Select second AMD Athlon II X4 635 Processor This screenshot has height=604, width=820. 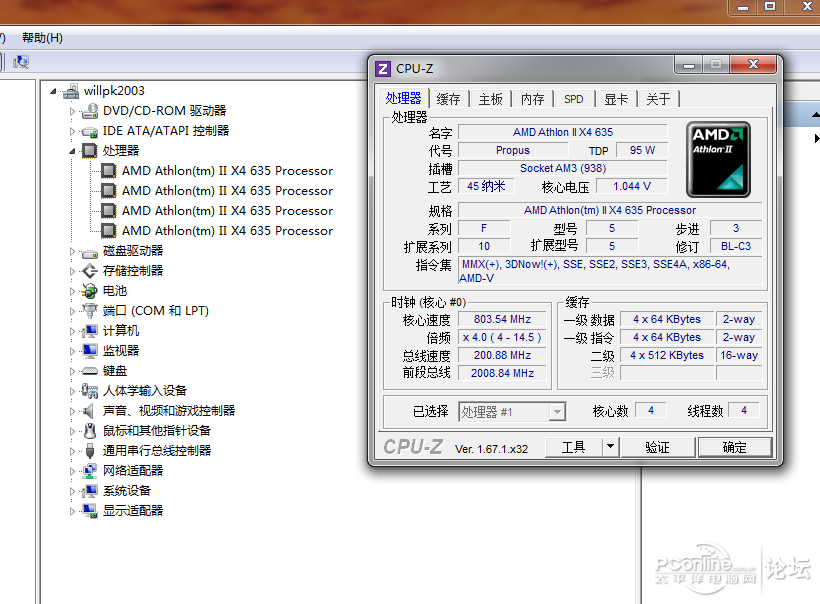227,191
